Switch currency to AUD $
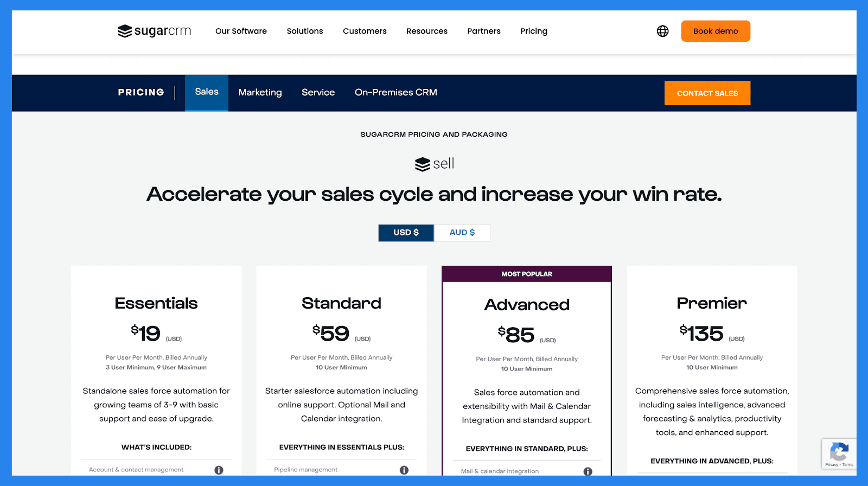Screen dimensions: 868x486 tap(462, 233)
